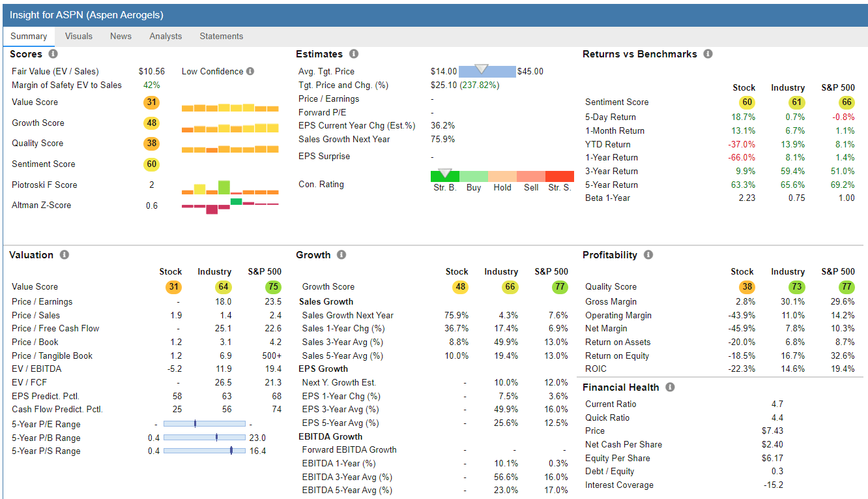Click the target price range slider arrow
This screenshot has width=868, height=499.
482,68
